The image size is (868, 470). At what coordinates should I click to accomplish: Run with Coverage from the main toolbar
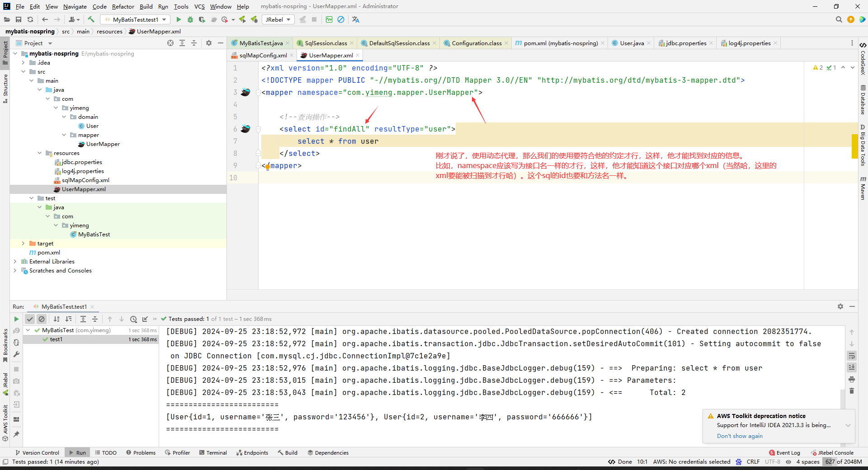point(202,19)
